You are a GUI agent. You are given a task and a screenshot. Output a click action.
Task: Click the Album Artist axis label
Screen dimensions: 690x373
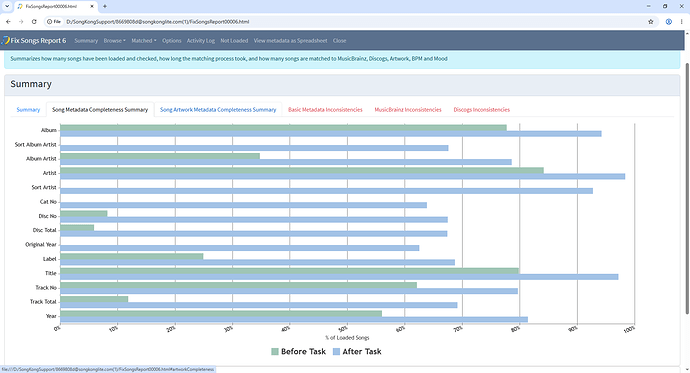pyautogui.click(x=41, y=159)
